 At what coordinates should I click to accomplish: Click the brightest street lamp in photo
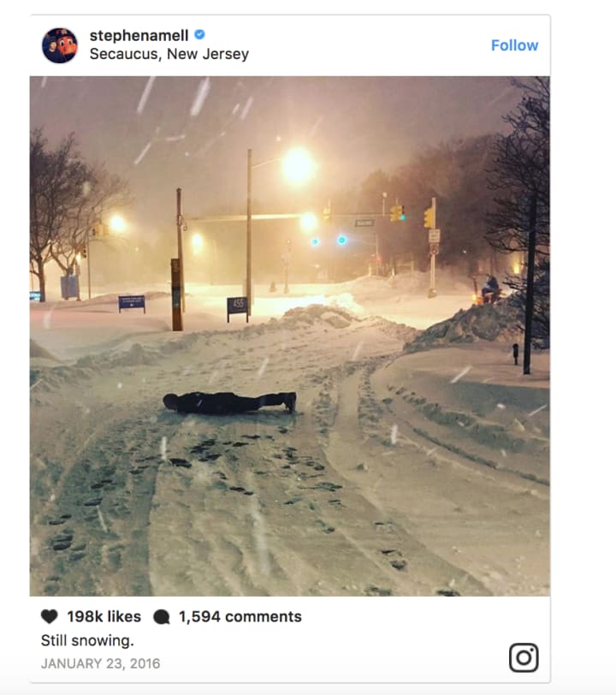(298, 167)
